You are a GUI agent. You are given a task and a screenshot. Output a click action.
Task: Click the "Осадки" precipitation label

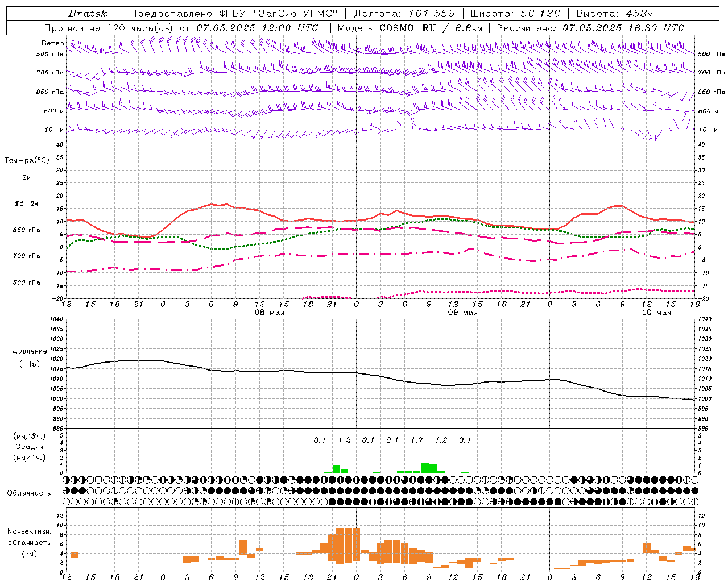(30, 447)
